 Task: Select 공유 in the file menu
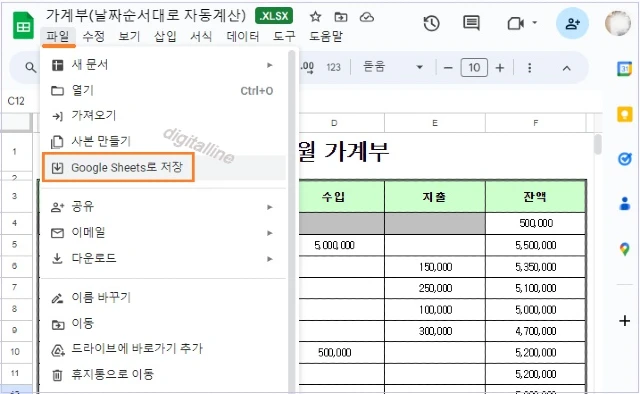163,207
